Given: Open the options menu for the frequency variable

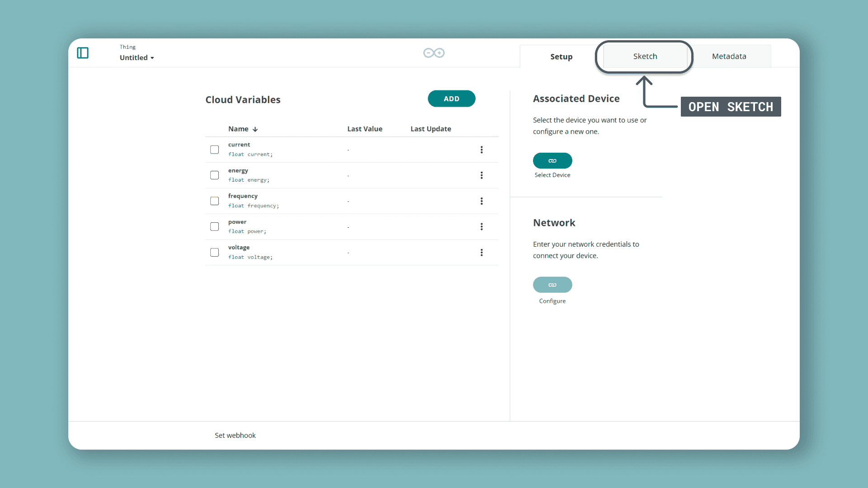Looking at the screenshot, I should [x=481, y=201].
